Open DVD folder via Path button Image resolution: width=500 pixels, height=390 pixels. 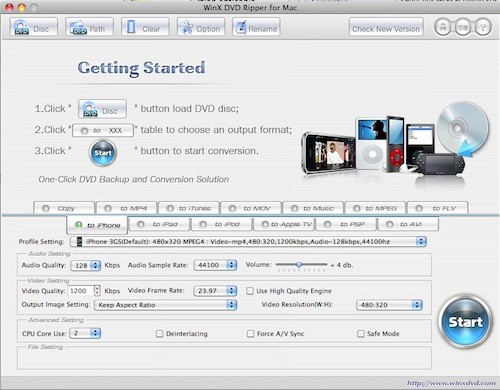point(89,27)
